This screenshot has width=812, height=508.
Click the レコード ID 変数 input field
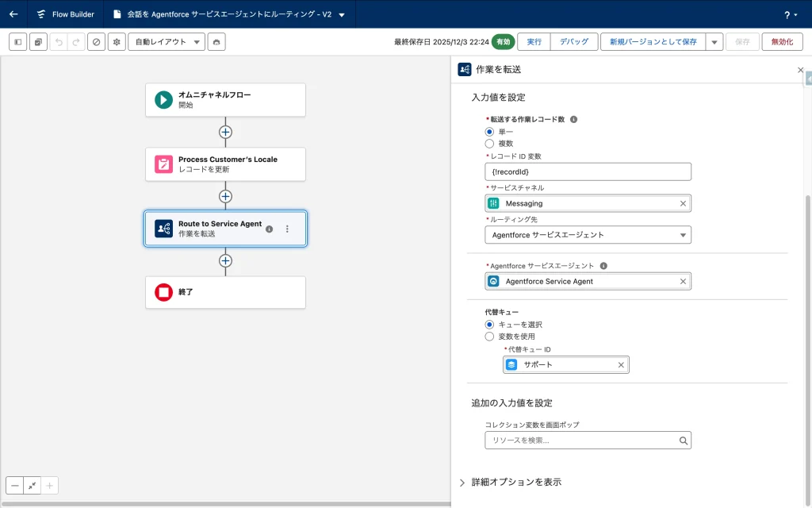click(x=588, y=171)
